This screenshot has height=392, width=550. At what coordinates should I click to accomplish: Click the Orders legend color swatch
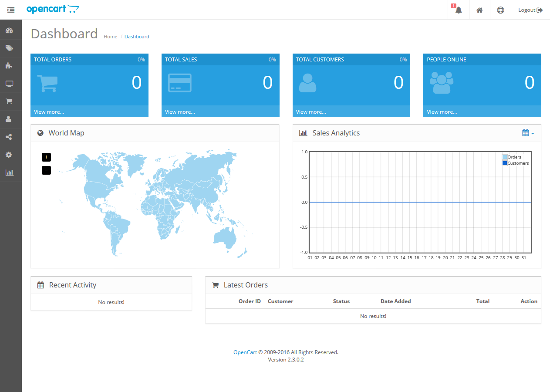click(505, 157)
